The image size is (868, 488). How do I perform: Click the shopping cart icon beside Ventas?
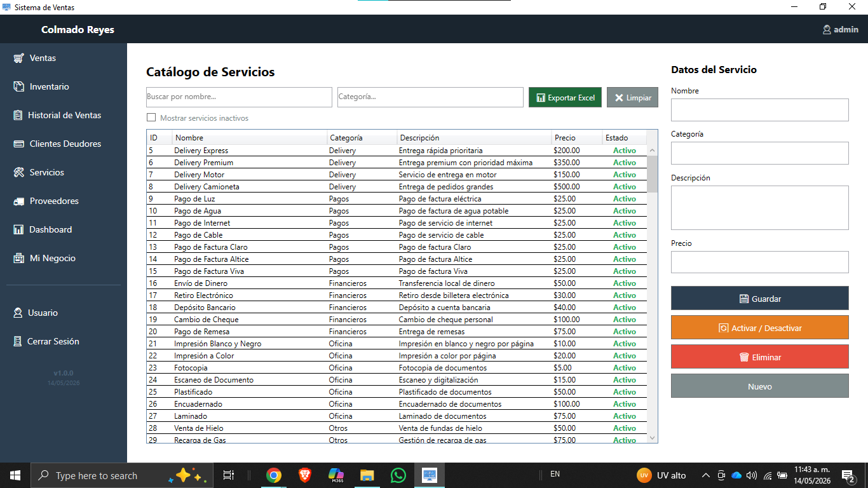(18, 58)
